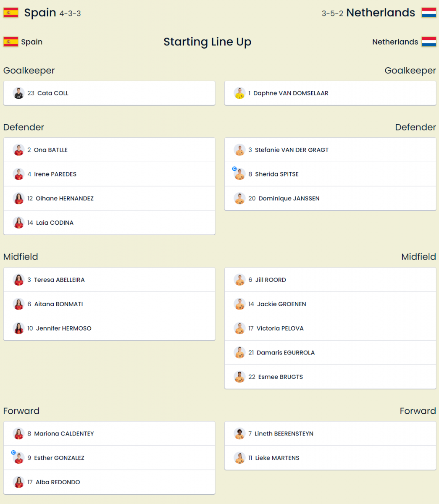Click the Netherlands flag beside Starting Line Up
439x504 pixels.
429,42
